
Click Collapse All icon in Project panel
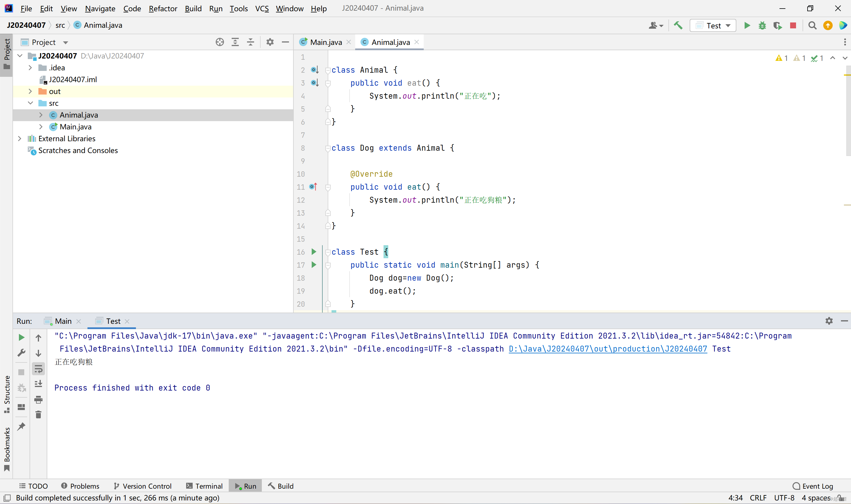(x=251, y=42)
